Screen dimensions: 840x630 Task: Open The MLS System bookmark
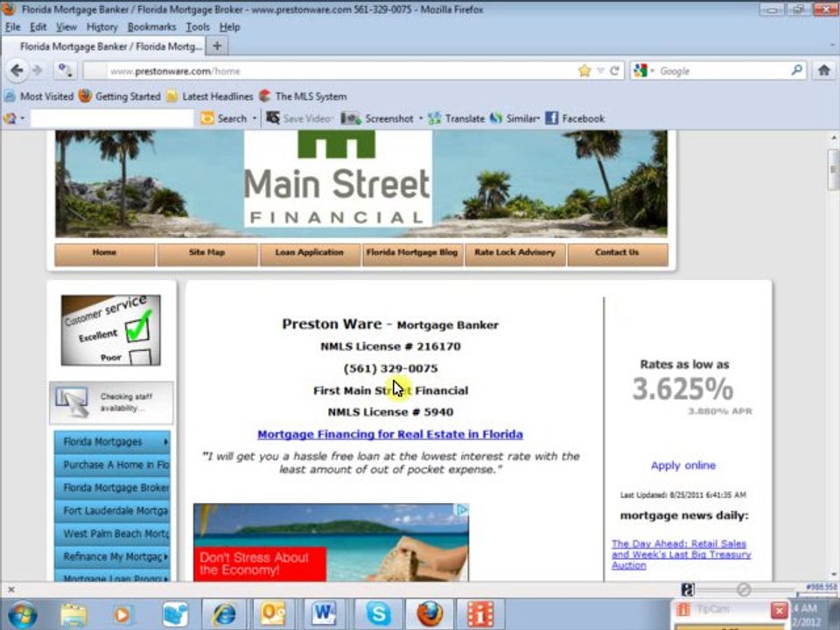click(x=303, y=96)
